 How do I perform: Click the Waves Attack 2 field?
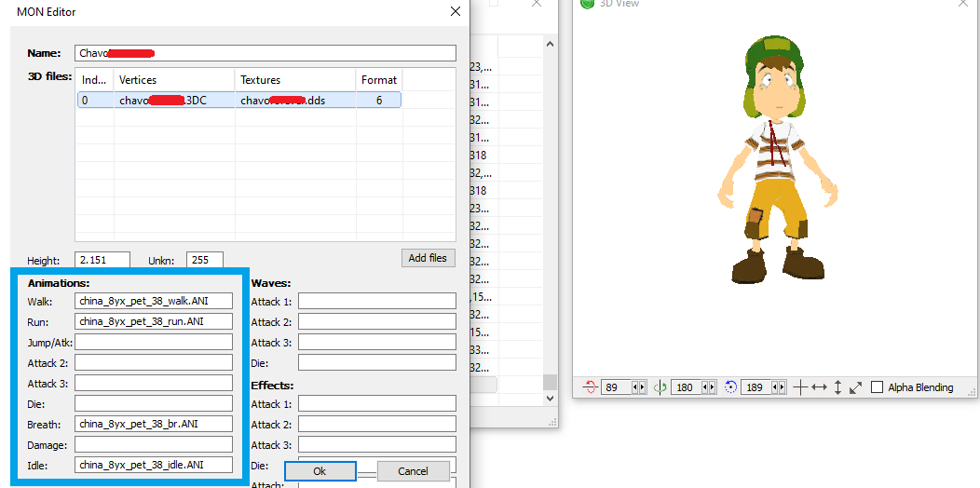pyautogui.click(x=377, y=322)
